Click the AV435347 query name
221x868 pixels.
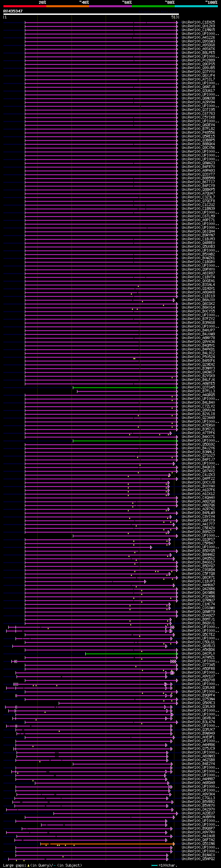point(13,11)
